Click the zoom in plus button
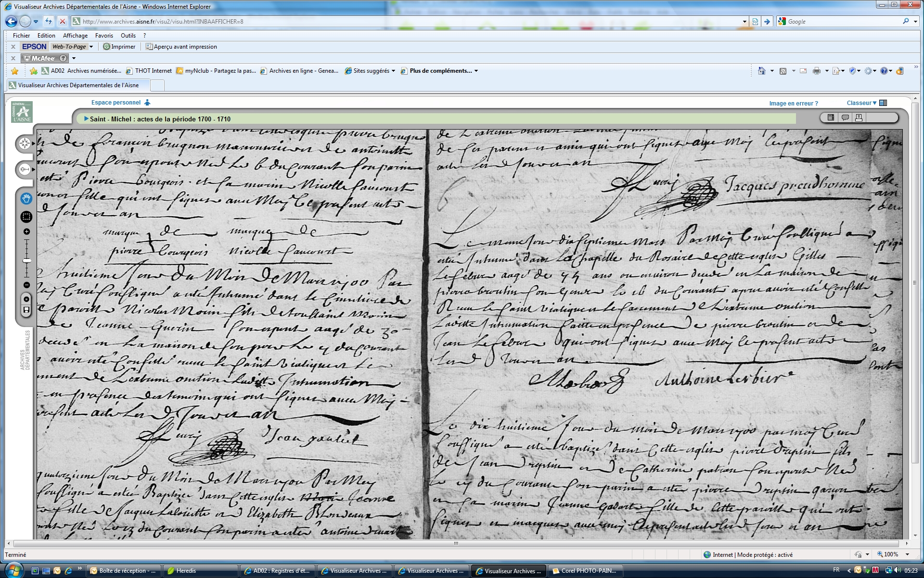Viewport: 924px width, 578px height. 26,232
